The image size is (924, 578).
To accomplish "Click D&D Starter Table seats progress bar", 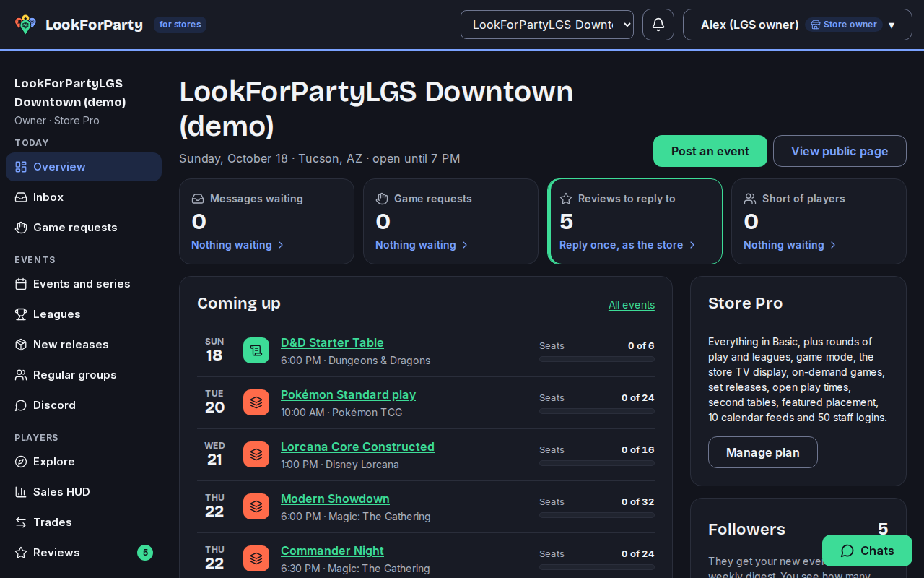I will point(597,359).
